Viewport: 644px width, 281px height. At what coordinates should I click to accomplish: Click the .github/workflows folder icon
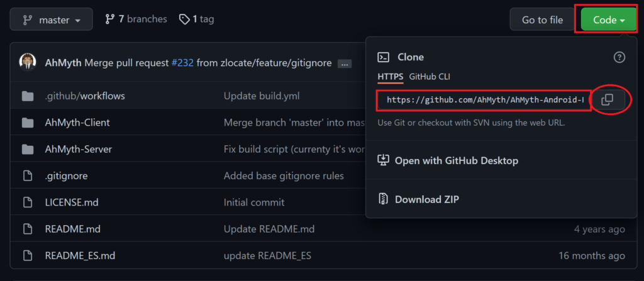pos(28,97)
